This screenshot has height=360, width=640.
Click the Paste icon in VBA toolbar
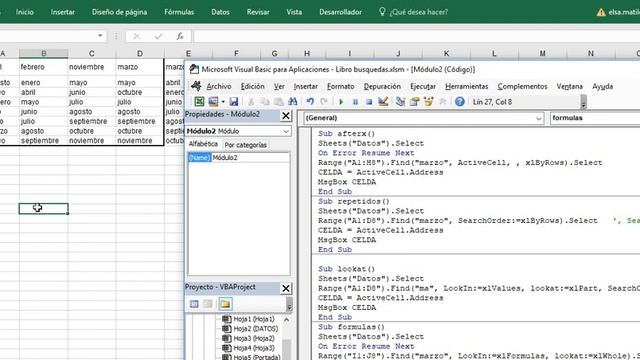pos(279,102)
